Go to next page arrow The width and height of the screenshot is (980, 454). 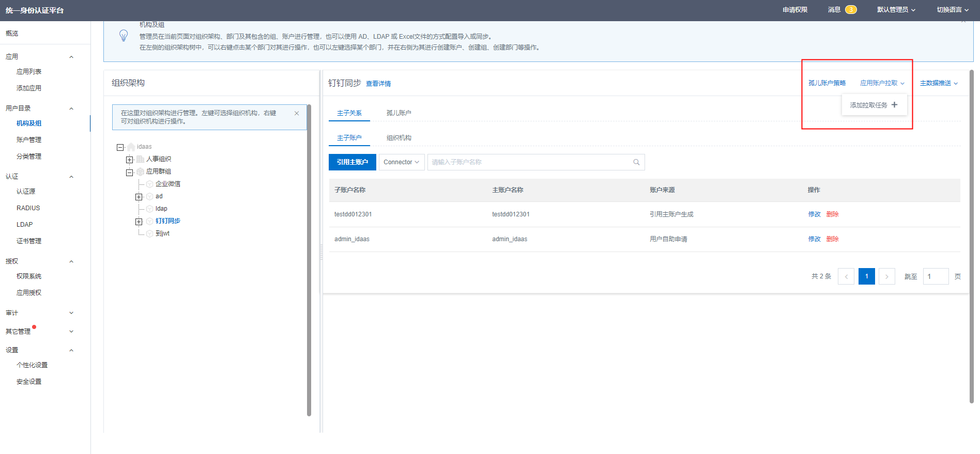pyautogui.click(x=886, y=276)
